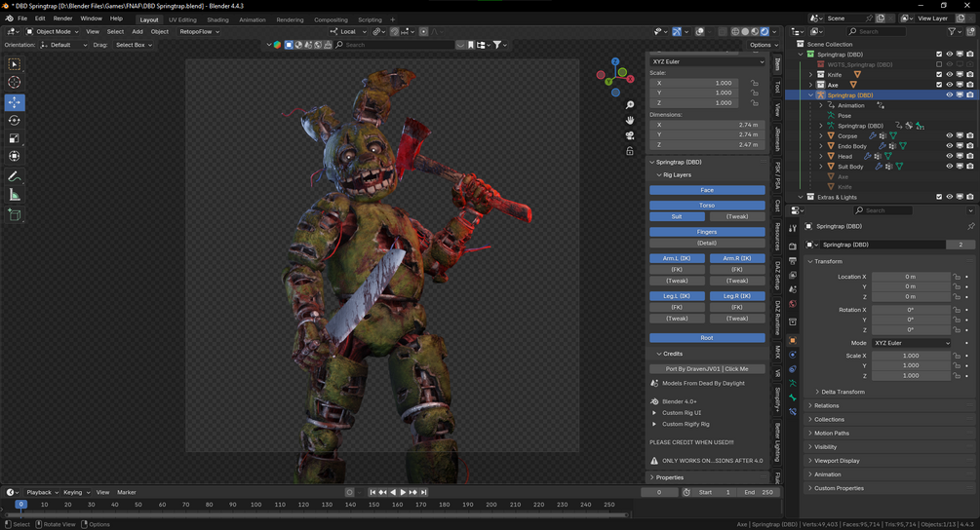
Task: Select the Move tool in the toolbar
Action: 15,102
